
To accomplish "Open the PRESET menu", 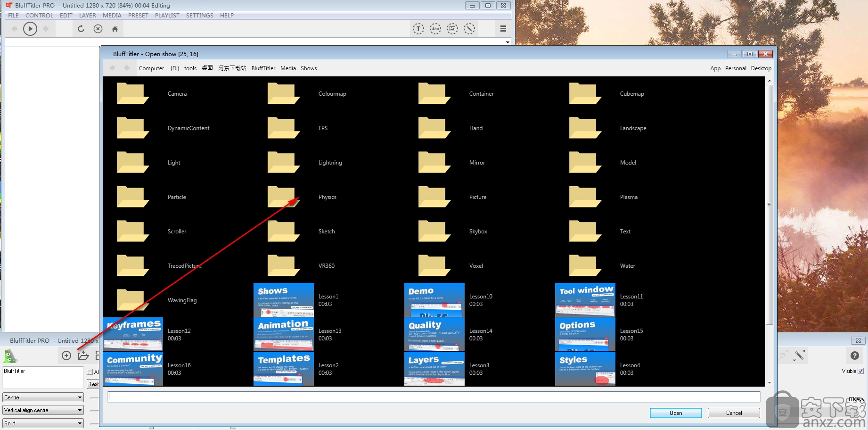I will (138, 16).
